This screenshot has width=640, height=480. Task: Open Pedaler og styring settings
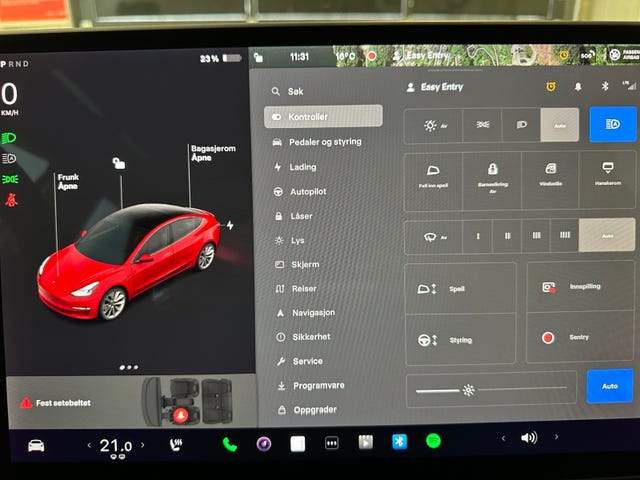coord(317,142)
